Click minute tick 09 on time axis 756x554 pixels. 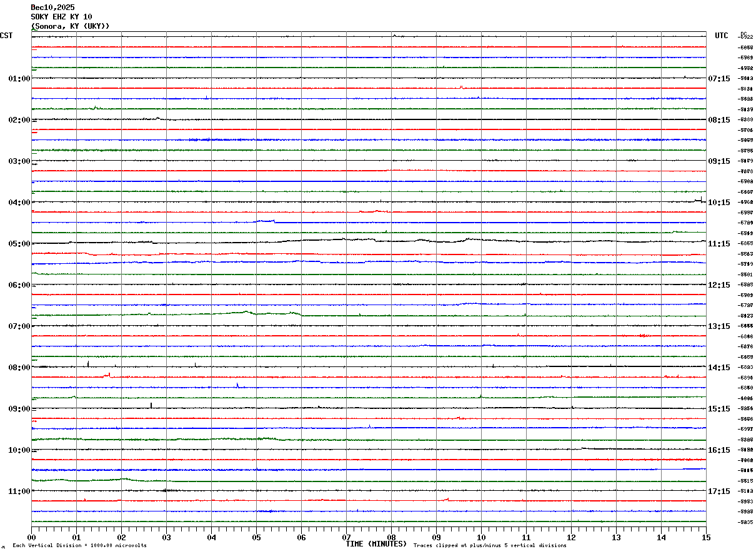[436, 537]
